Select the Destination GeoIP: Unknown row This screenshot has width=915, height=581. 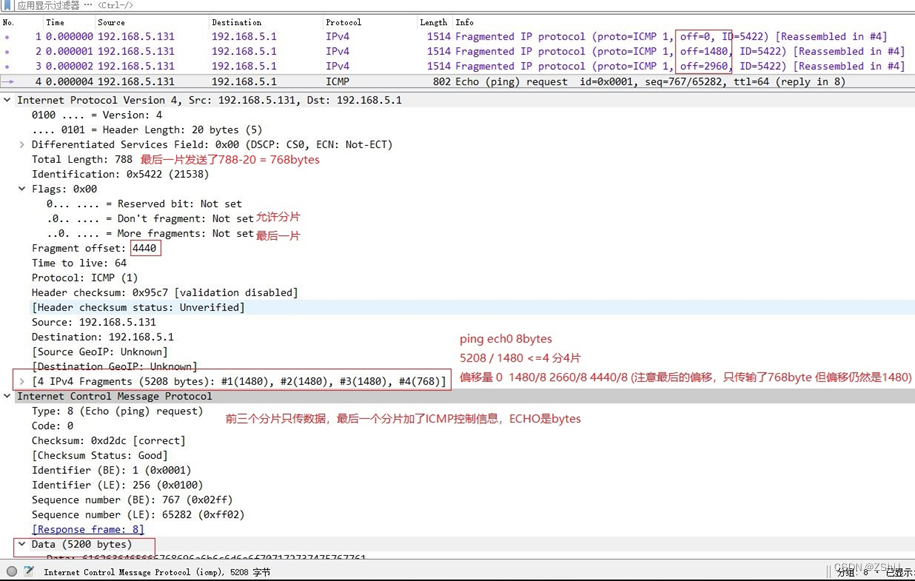coord(114,366)
